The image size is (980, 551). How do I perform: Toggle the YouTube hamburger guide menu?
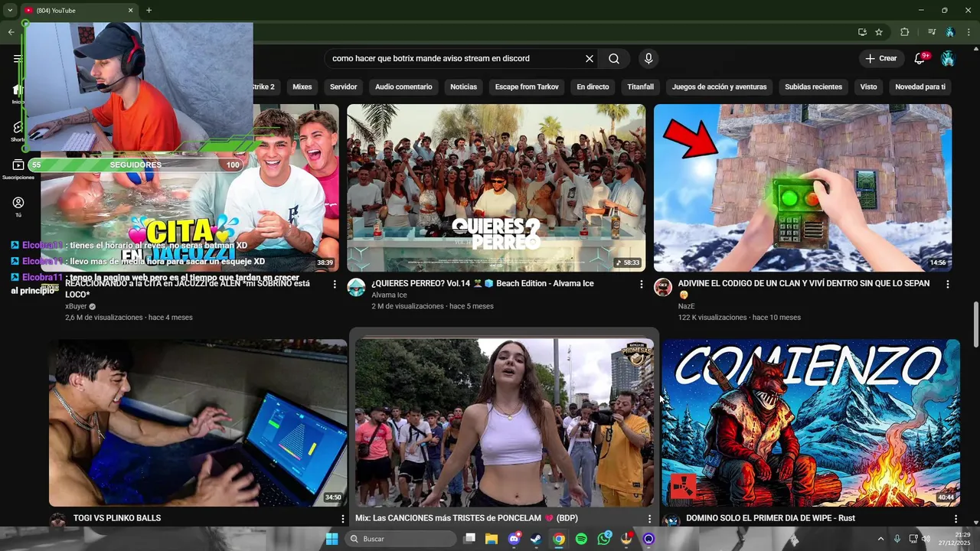(18, 58)
